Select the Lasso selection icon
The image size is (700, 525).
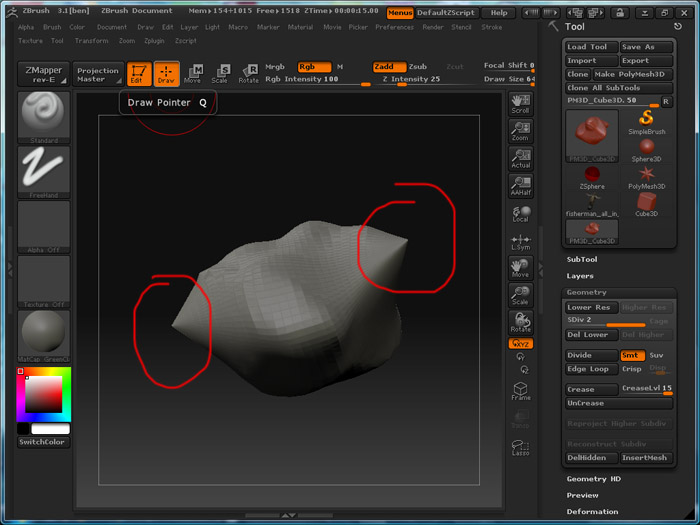pyautogui.click(x=520, y=446)
